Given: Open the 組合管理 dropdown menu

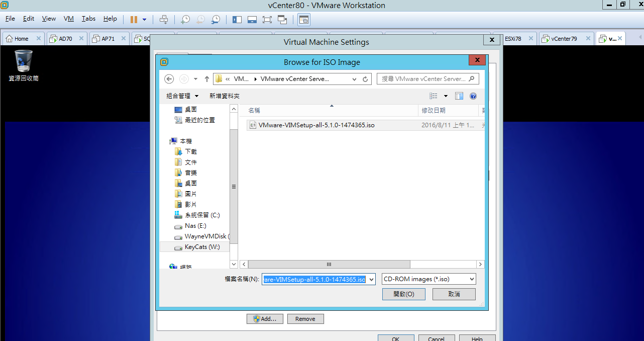Looking at the screenshot, I should [x=182, y=96].
